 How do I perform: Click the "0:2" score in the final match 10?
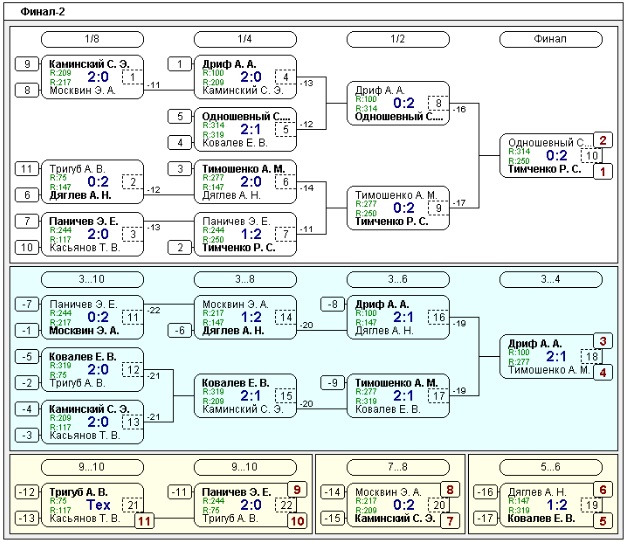(557, 156)
